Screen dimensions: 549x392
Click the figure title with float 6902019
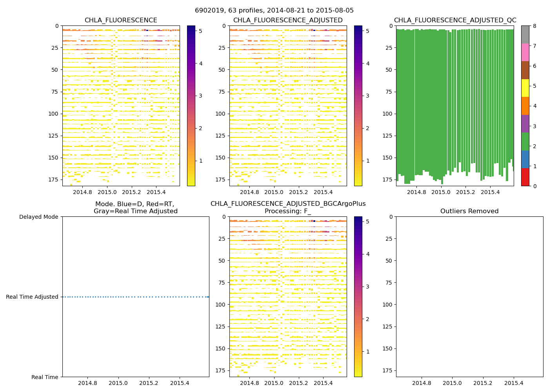(x=274, y=11)
